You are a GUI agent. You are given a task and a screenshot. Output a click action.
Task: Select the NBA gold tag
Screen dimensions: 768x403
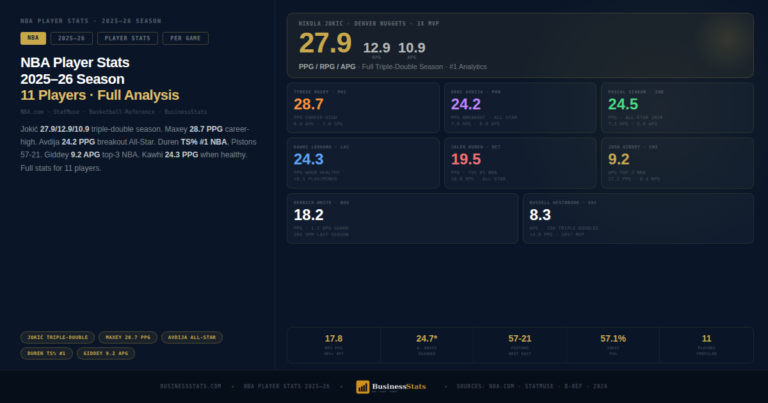click(33, 38)
